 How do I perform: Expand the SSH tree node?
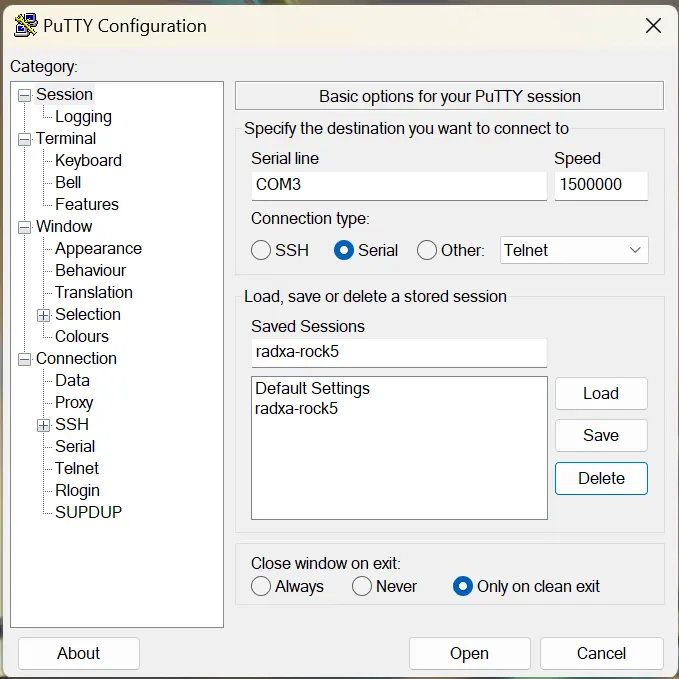[43, 425]
